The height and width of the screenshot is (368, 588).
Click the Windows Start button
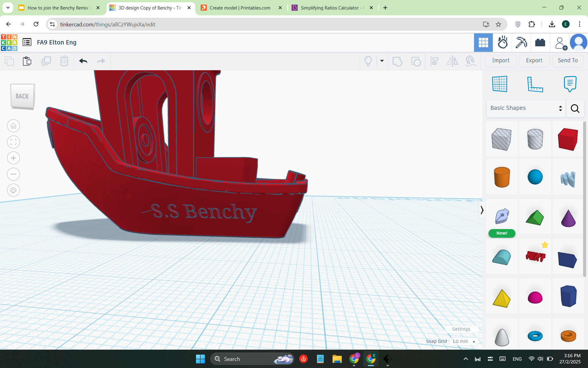[x=200, y=359]
